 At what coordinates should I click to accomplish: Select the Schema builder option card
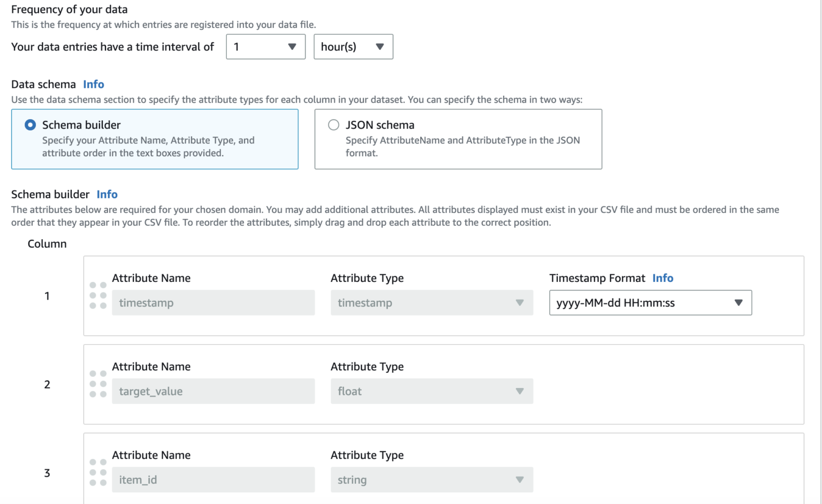coord(155,139)
